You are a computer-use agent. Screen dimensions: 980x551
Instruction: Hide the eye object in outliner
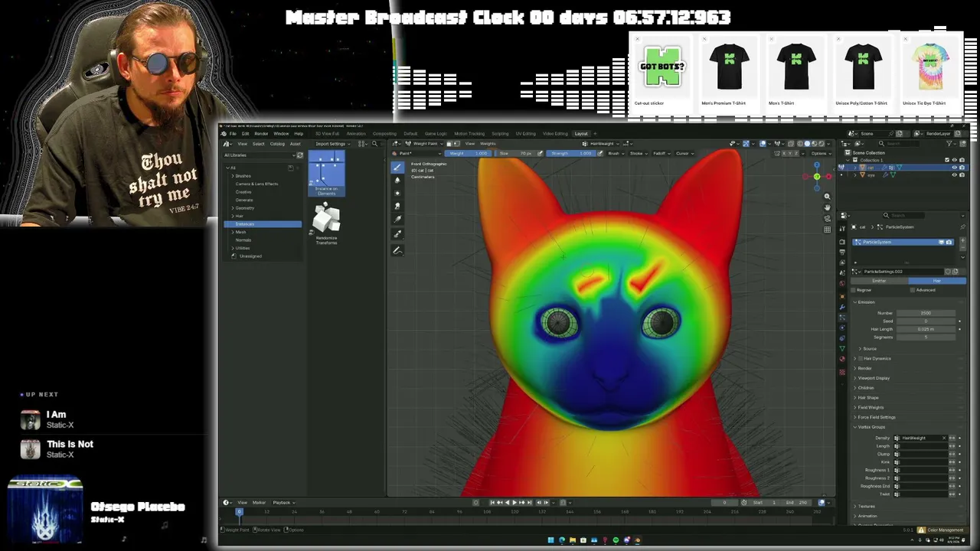954,174
